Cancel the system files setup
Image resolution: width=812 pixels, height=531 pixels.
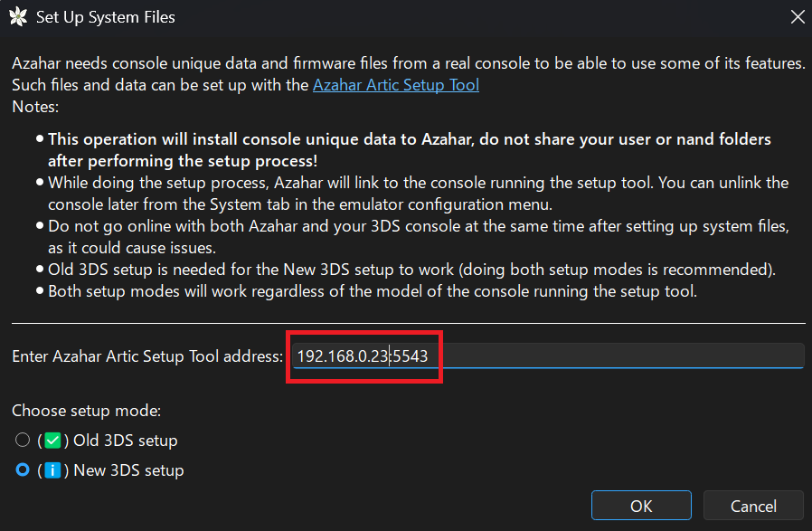pos(753,506)
